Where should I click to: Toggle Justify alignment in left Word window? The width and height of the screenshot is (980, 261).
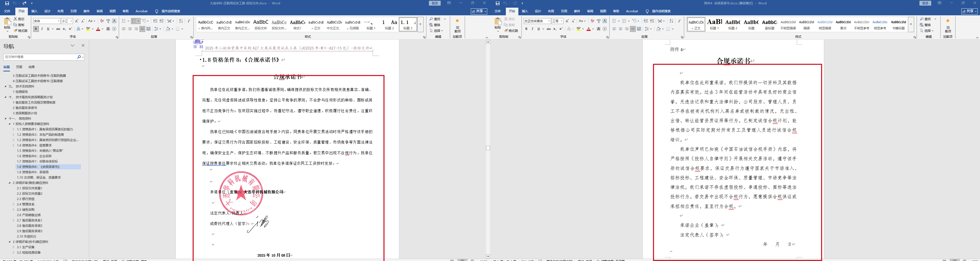pyautogui.click(x=142, y=29)
